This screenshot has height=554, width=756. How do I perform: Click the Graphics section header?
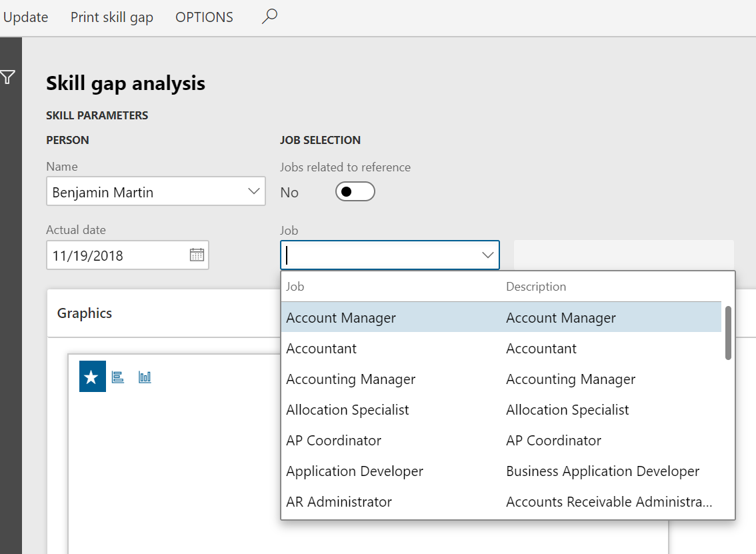pyautogui.click(x=85, y=313)
